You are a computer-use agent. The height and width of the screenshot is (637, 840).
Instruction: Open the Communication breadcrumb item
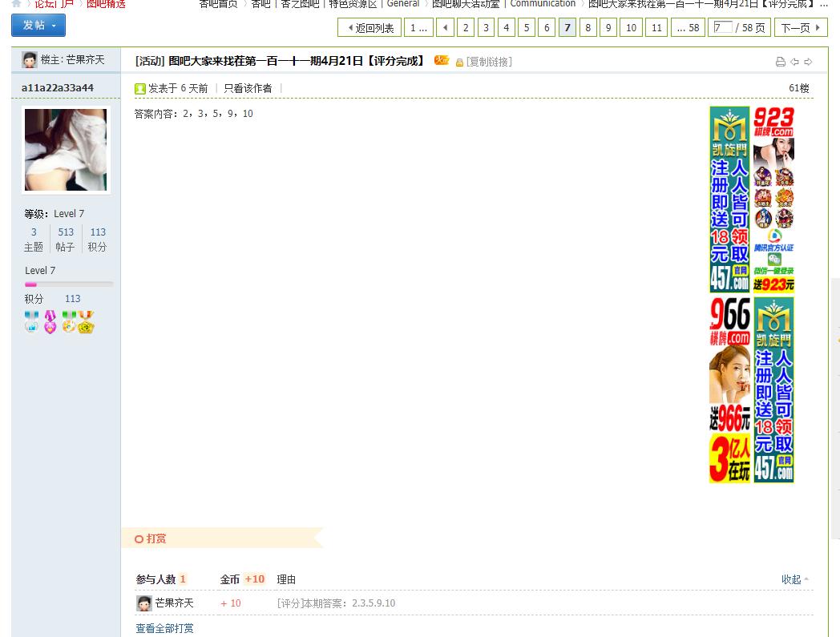click(x=543, y=4)
